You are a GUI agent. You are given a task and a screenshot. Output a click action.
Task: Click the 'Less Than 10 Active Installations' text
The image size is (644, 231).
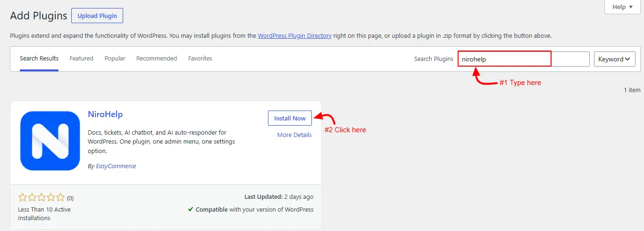[44, 214]
